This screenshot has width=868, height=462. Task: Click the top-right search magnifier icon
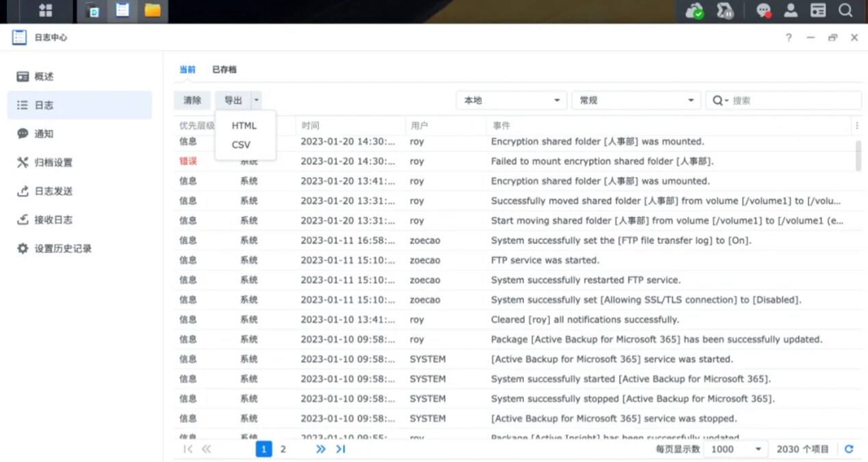[x=845, y=10]
